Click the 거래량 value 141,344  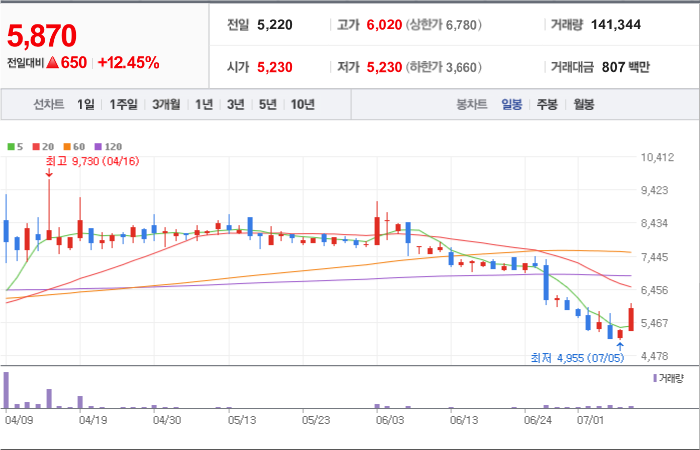pos(616,25)
